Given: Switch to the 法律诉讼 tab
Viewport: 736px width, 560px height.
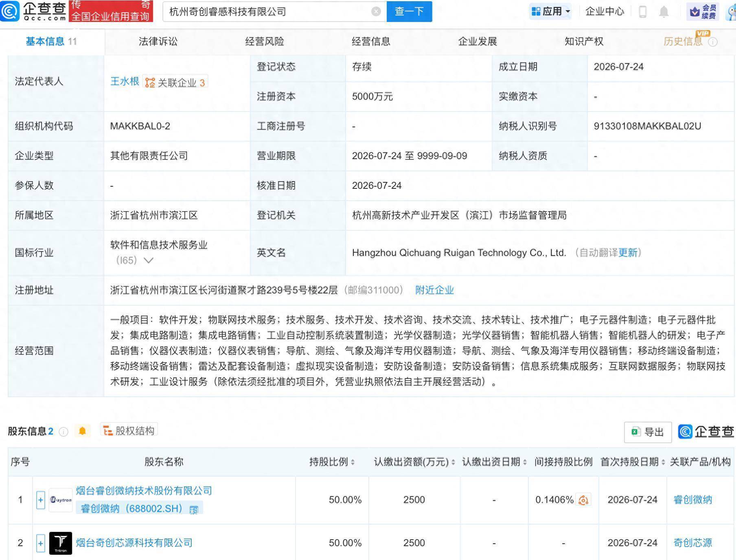Looking at the screenshot, I should click(x=158, y=42).
